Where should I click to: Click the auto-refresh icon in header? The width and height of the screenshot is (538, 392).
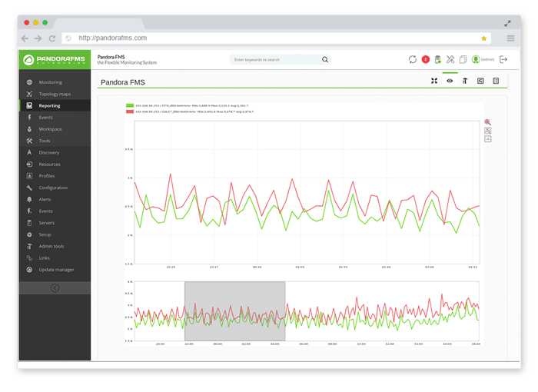(413, 59)
